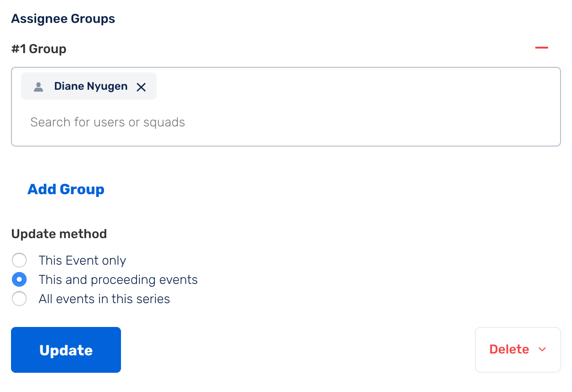The height and width of the screenshot is (392, 572).
Task: Click the 'Update method' section label
Action: tap(59, 234)
